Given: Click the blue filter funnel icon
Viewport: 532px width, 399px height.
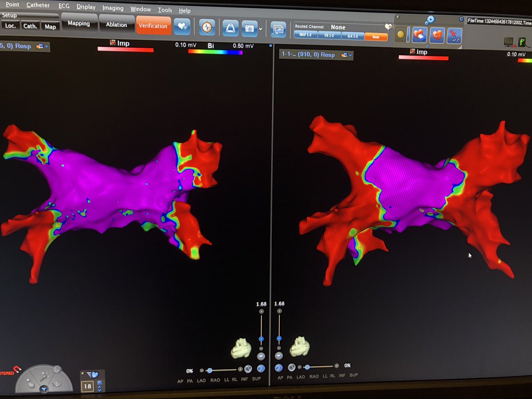Looking at the screenshot, I should 43,390.
